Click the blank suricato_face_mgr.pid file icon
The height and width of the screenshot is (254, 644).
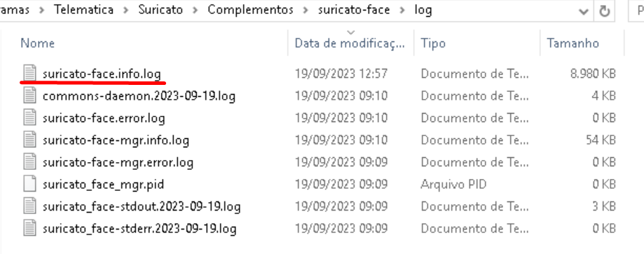click(29, 184)
